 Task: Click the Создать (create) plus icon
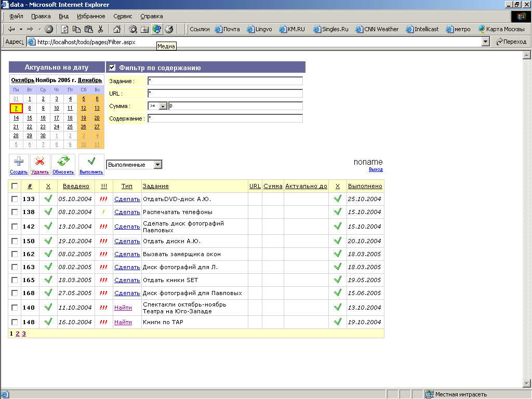pyautogui.click(x=19, y=162)
